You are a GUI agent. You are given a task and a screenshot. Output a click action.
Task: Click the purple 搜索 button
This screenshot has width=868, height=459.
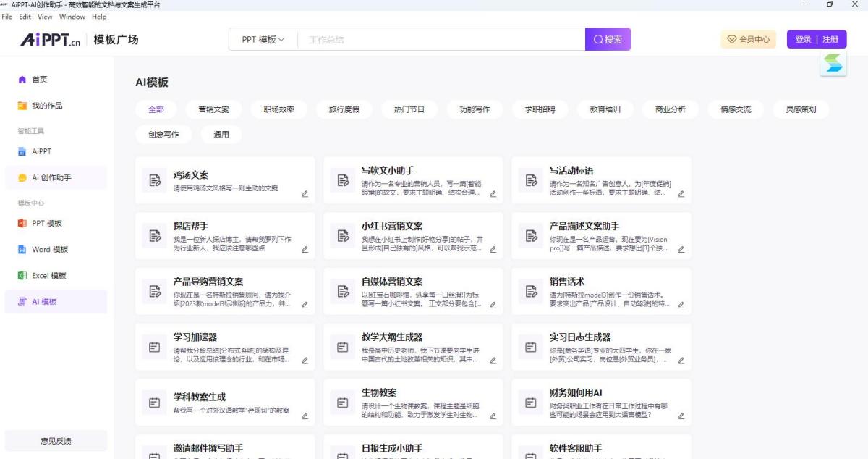click(x=608, y=40)
